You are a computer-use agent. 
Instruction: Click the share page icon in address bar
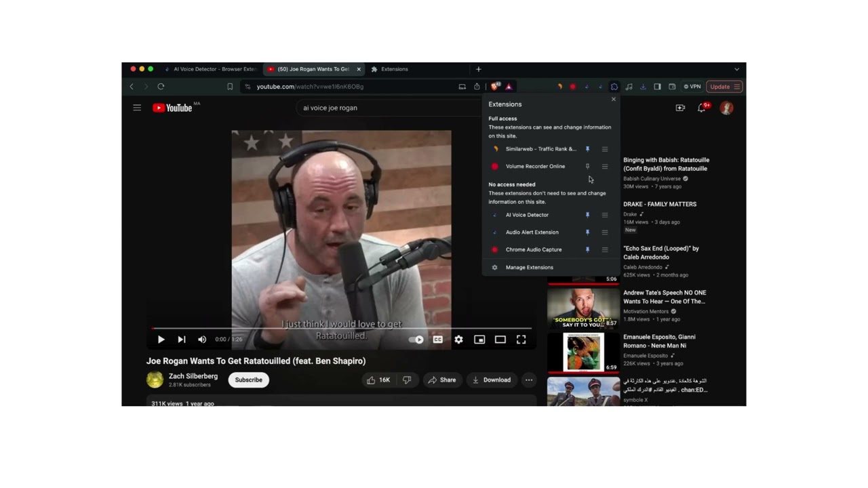click(x=477, y=87)
